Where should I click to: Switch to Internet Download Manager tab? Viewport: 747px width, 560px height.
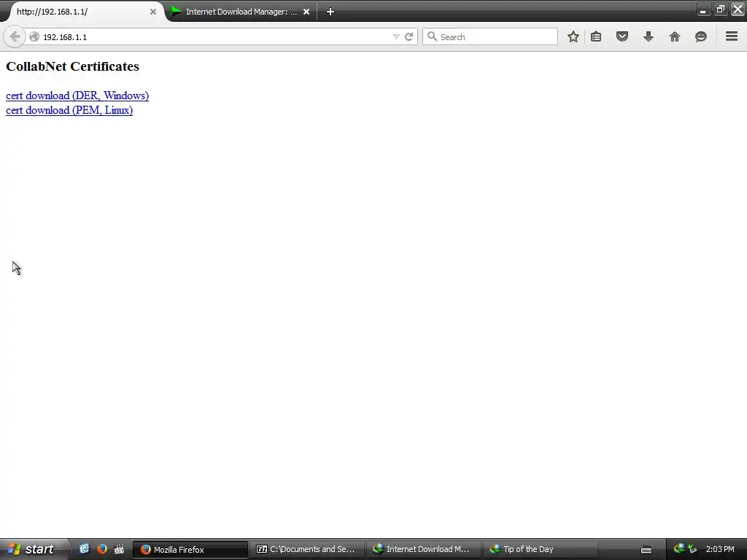click(241, 12)
